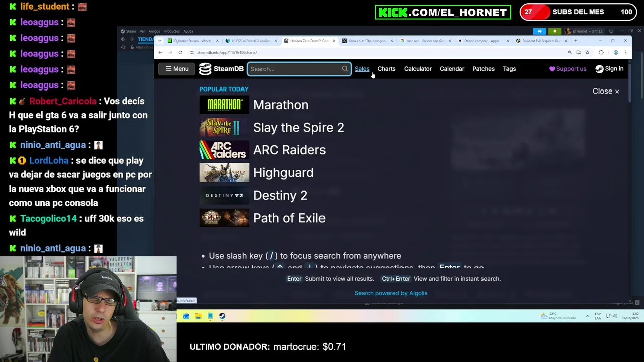
Task: Open the Calculator link
Action: [x=418, y=69]
